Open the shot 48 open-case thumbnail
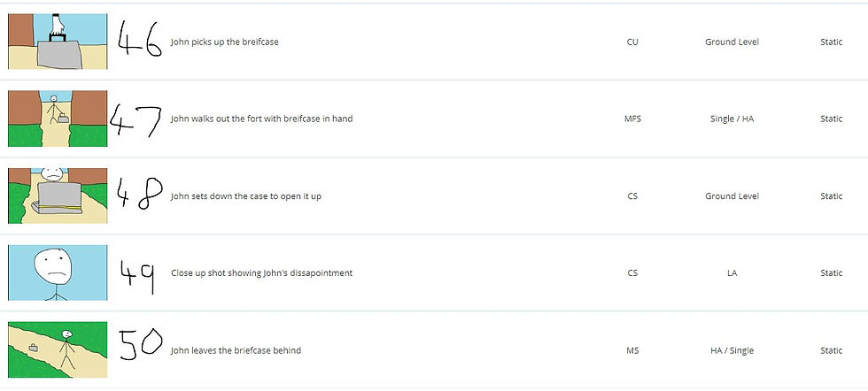The width and height of the screenshot is (868, 391). point(58,195)
